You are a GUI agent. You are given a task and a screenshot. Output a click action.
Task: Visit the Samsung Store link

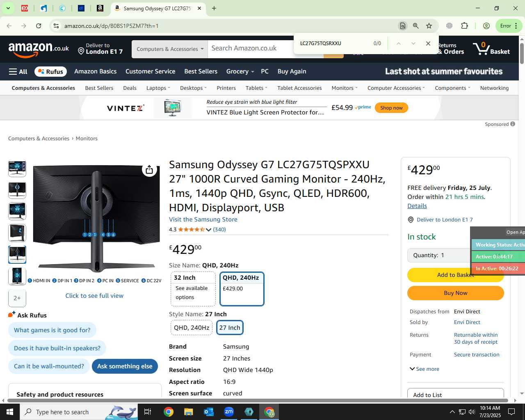point(203,219)
